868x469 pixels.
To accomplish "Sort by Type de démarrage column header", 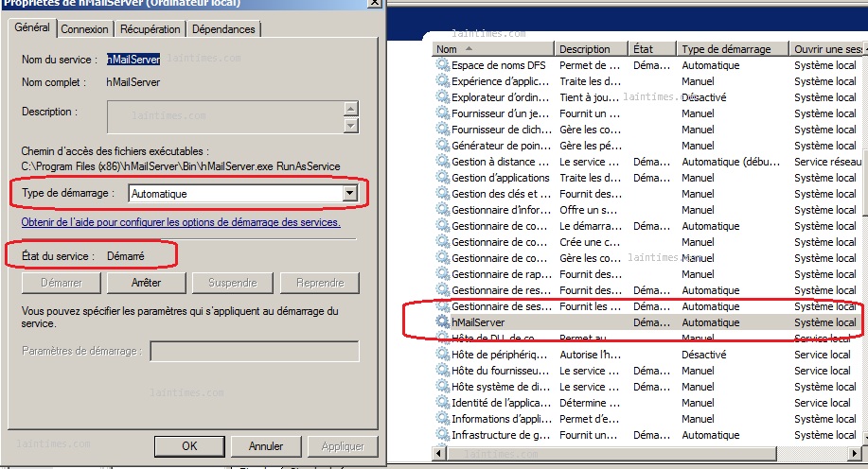I will (x=733, y=49).
